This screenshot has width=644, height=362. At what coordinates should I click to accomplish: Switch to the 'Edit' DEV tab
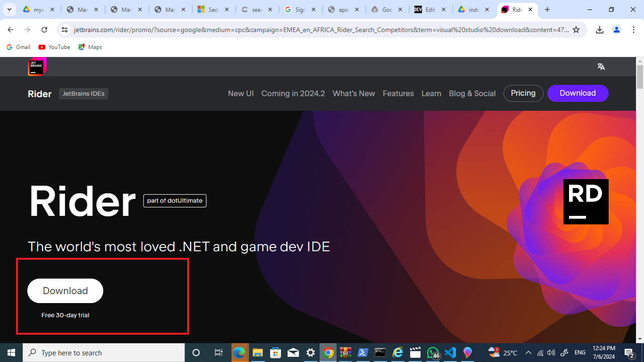click(x=430, y=9)
